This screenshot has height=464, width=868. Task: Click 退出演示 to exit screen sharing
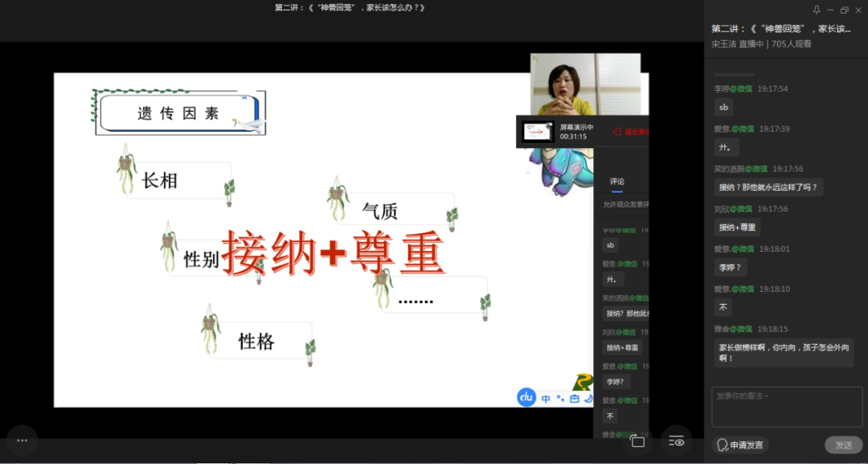[632, 132]
